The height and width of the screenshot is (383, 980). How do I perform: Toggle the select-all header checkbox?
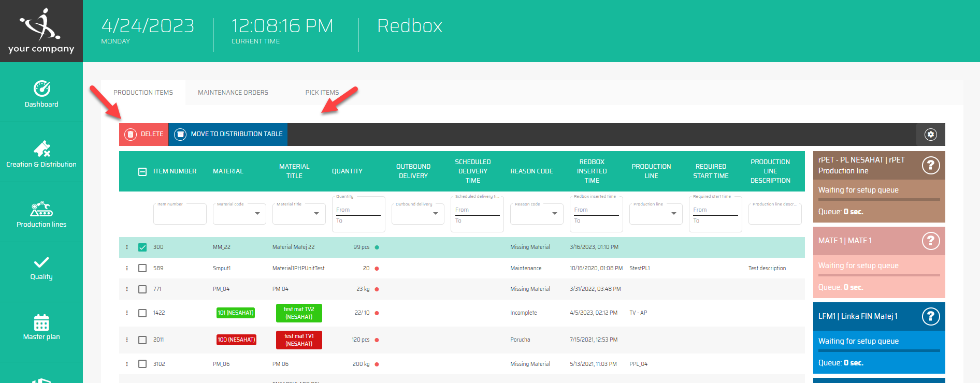(142, 172)
